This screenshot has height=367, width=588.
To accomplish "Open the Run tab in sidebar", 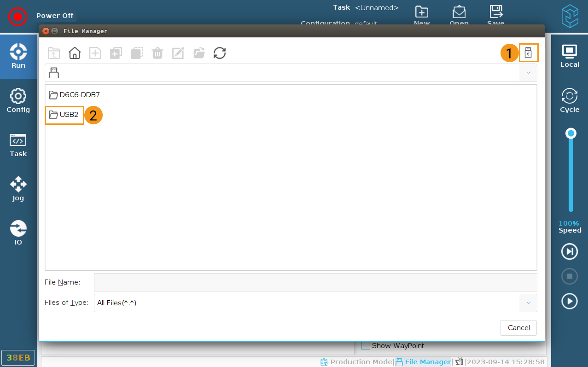I will [18, 56].
